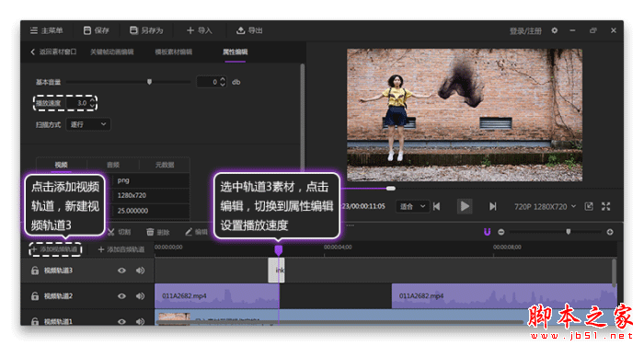644x346 pixels.
Task: Click the pop-out preview window icon
Action: coord(589,206)
